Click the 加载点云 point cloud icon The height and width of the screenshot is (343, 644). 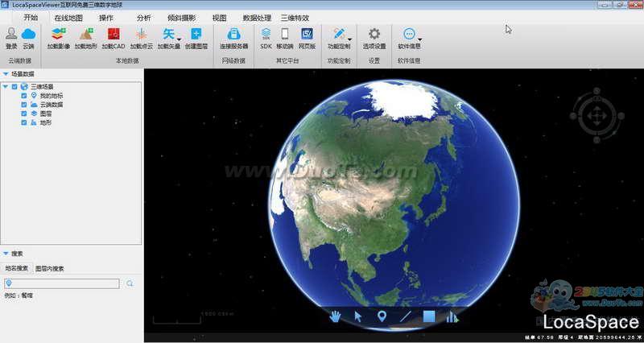[142, 34]
